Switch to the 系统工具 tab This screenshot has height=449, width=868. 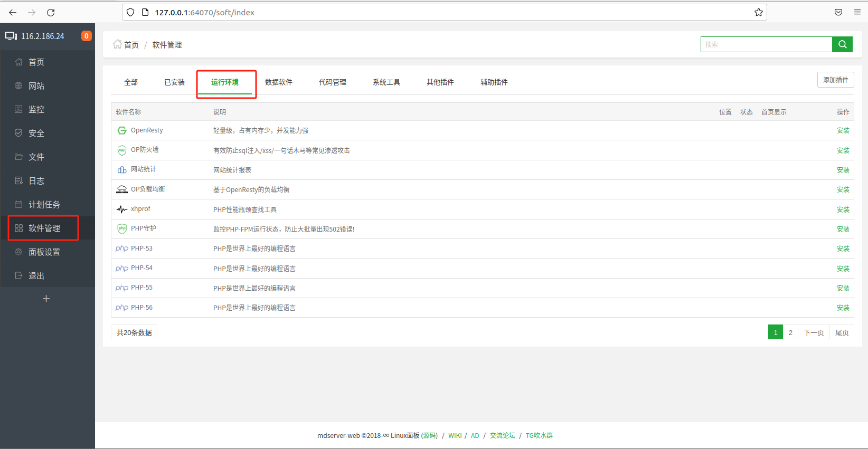click(386, 82)
